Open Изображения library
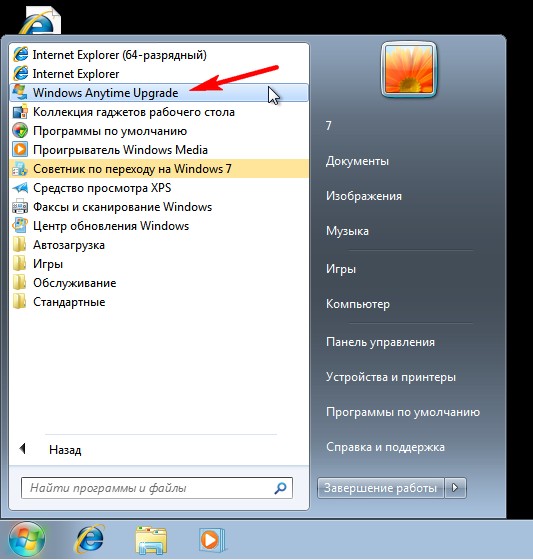533x560 pixels. [x=364, y=196]
